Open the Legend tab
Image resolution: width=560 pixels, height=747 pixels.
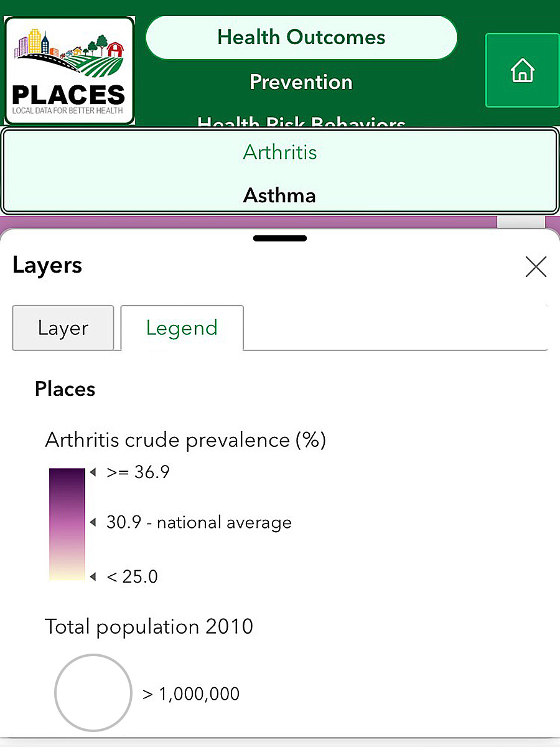(x=182, y=328)
